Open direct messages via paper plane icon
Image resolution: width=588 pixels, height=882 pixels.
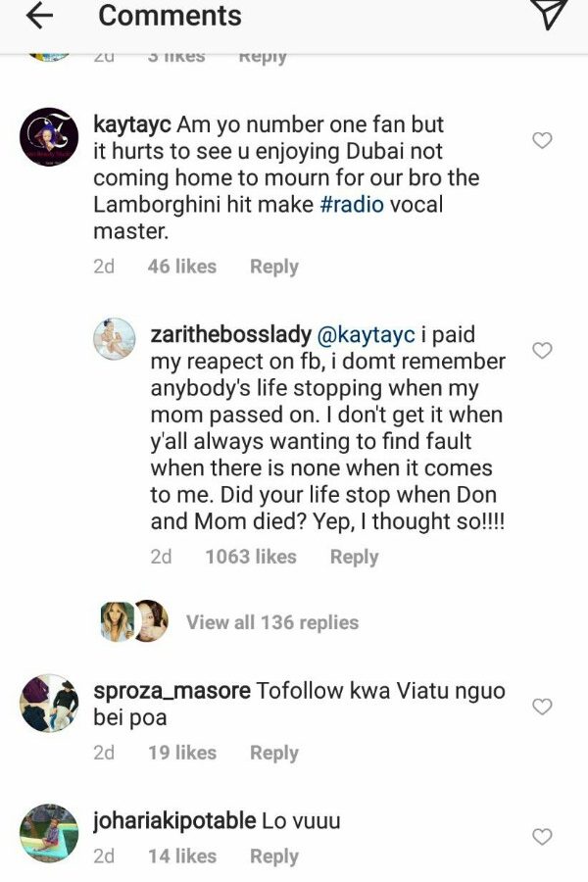pyautogui.click(x=549, y=16)
